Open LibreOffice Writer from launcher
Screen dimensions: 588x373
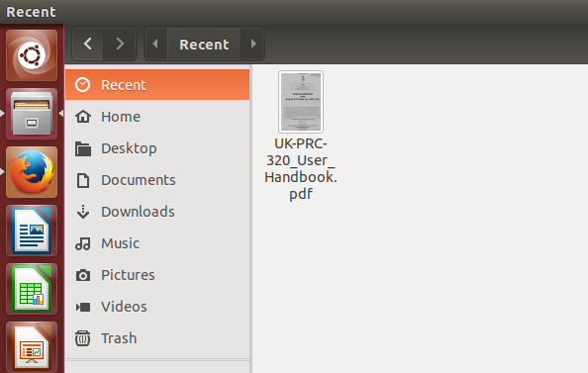pyautogui.click(x=32, y=231)
